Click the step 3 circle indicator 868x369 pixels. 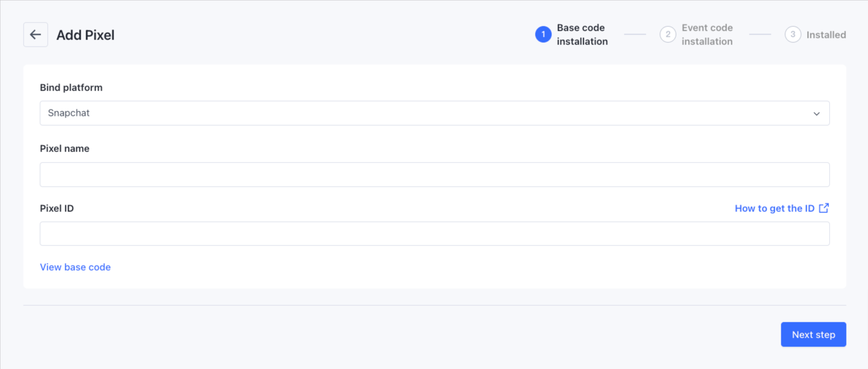pyautogui.click(x=792, y=35)
